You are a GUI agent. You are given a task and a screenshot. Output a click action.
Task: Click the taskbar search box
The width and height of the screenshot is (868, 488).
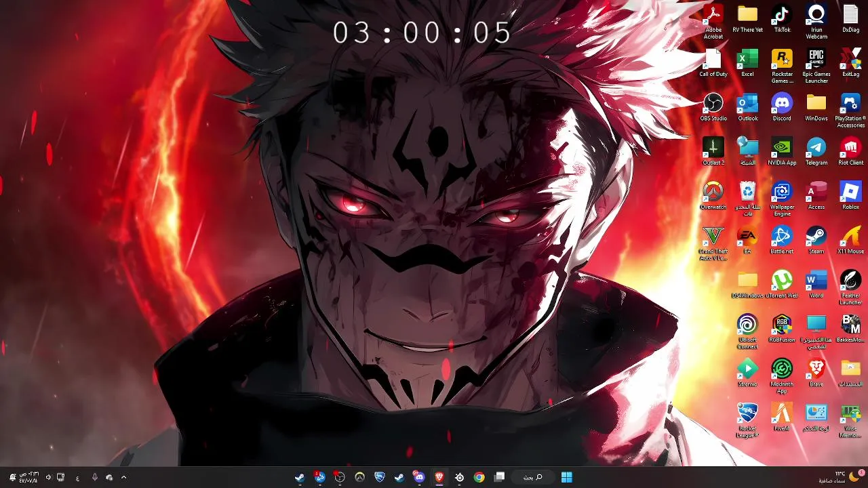pyautogui.click(x=532, y=477)
